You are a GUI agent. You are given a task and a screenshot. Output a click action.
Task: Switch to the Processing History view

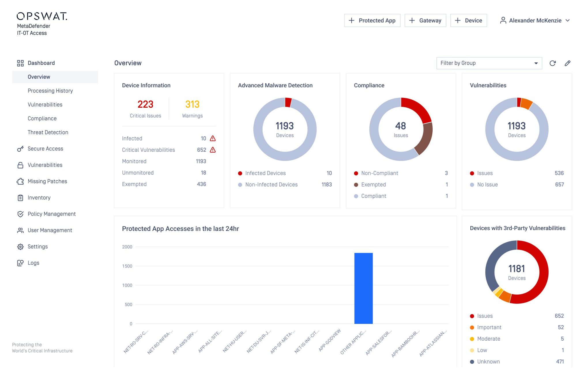[50, 91]
